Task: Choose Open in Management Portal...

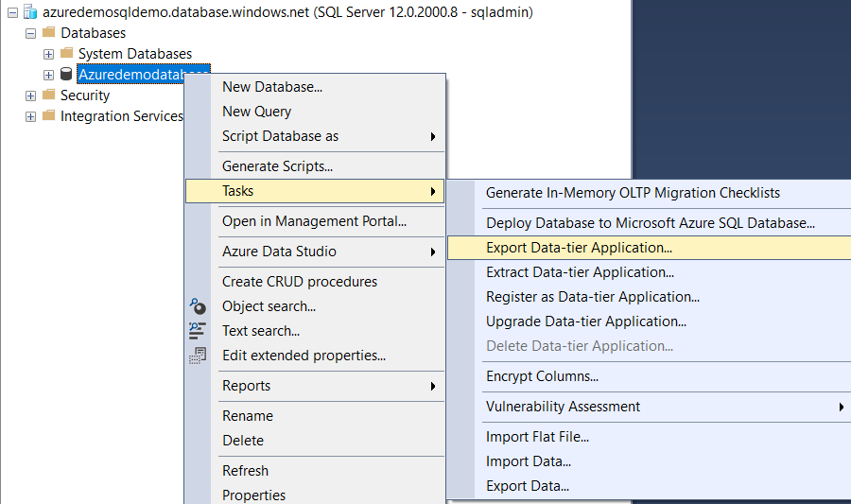Action: (x=315, y=221)
